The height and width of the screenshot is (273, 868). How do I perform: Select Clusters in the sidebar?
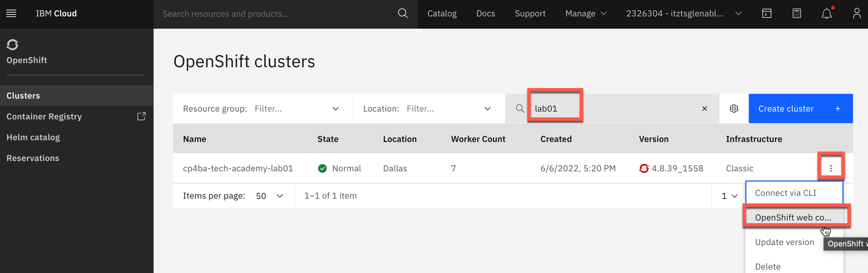click(77, 96)
